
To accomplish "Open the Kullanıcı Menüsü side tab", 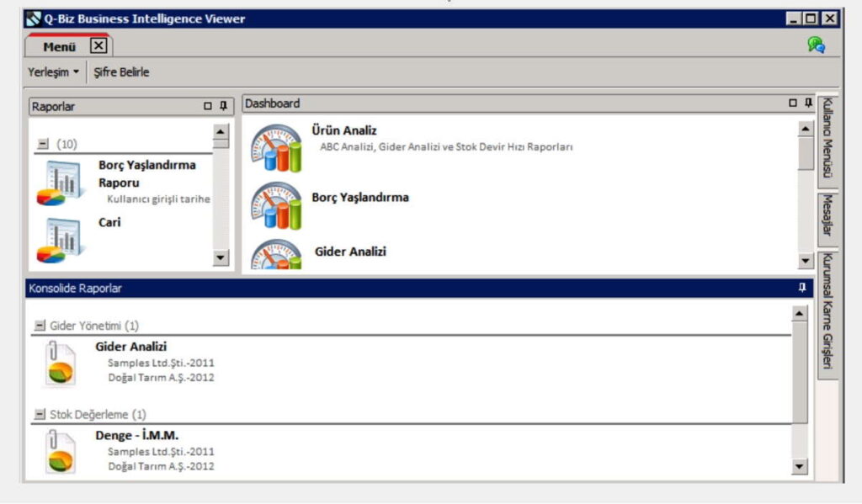I will click(x=827, y=138).
